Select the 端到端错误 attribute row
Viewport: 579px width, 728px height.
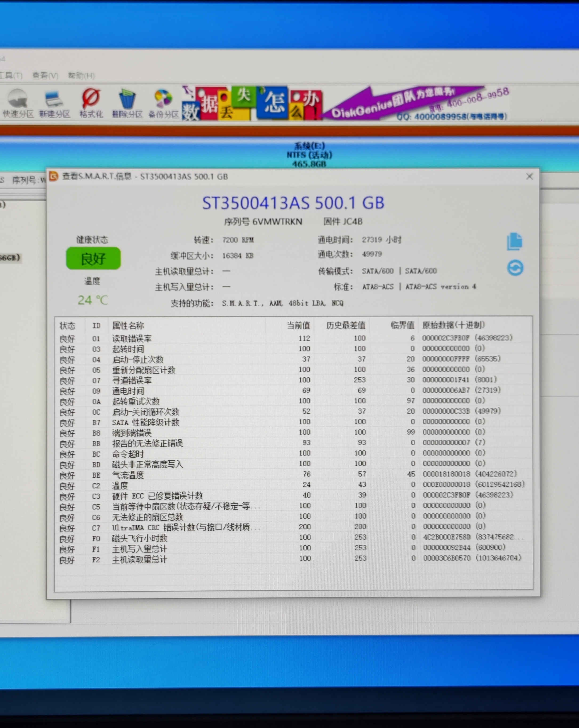click(293, 433)
